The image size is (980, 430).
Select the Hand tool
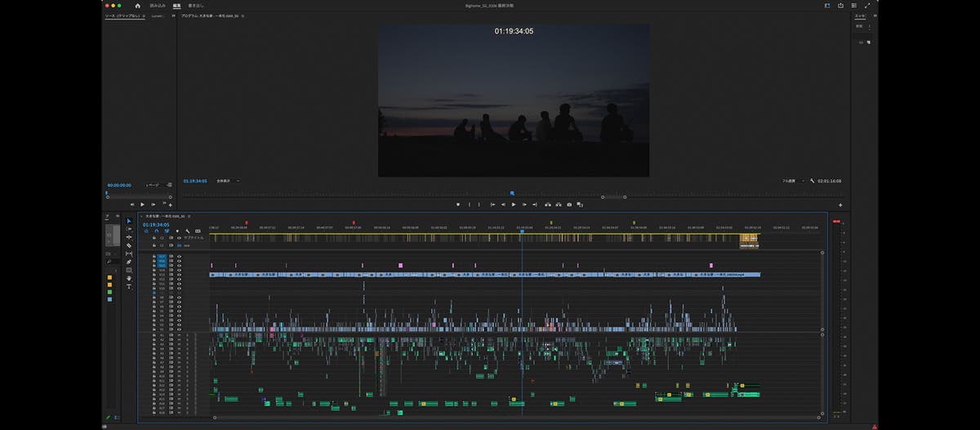pos(129,278)
